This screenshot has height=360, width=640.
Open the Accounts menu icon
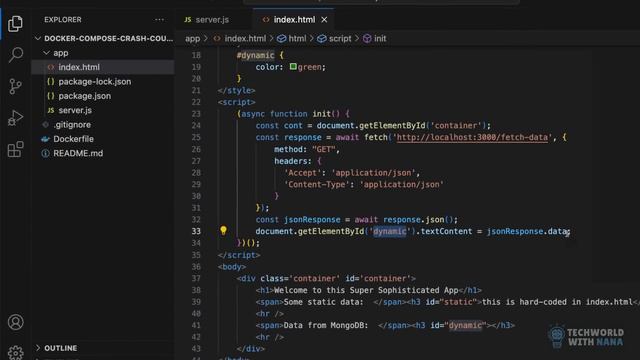point(16,322)
